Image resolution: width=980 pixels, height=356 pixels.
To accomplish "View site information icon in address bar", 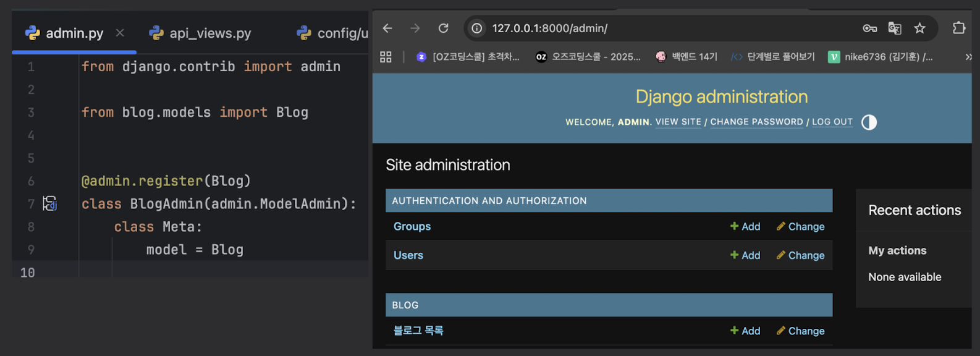I will (x=477, y=28).
